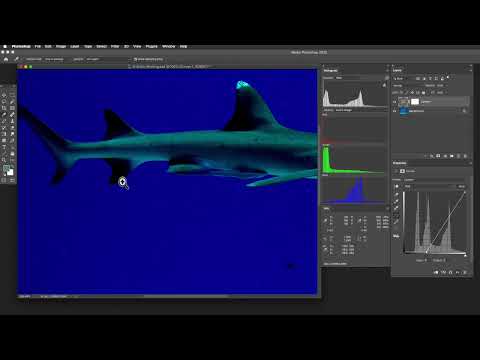Click the create new layer icon
Screen dimensions: 480x360
coord(459,156)
